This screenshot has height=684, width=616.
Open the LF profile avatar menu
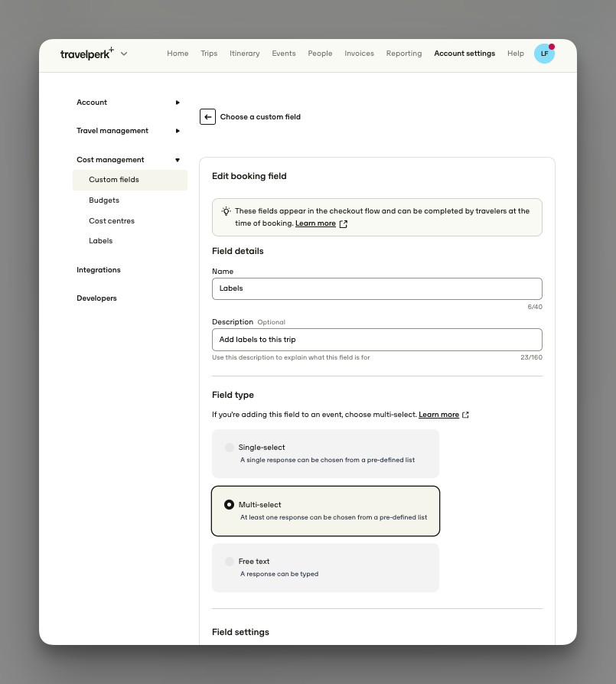click(x=544, y=54)
